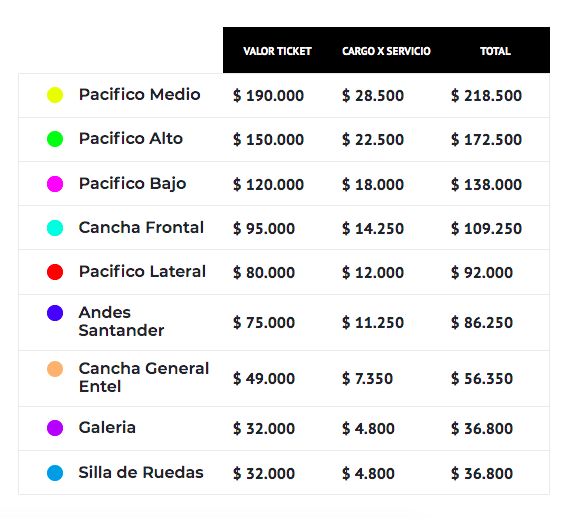
Task: Click the $ 86.250 Andes Santander total
Action: coord(482,323)
